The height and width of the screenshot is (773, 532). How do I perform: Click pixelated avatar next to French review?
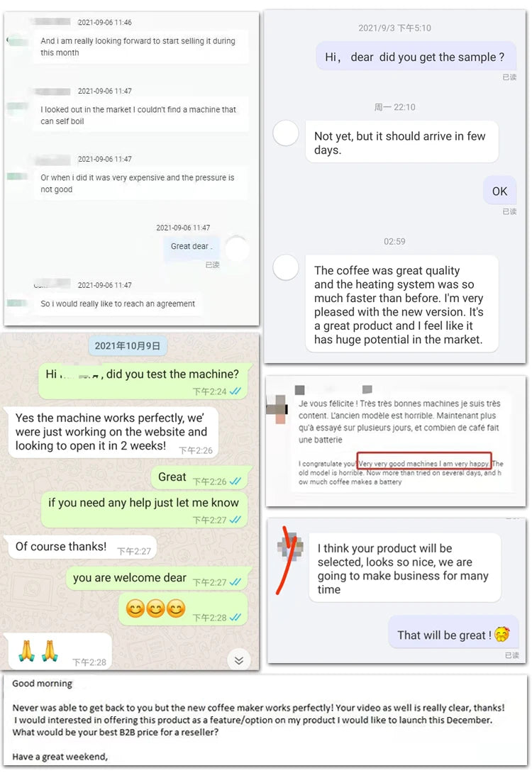(x=277, y=409)
